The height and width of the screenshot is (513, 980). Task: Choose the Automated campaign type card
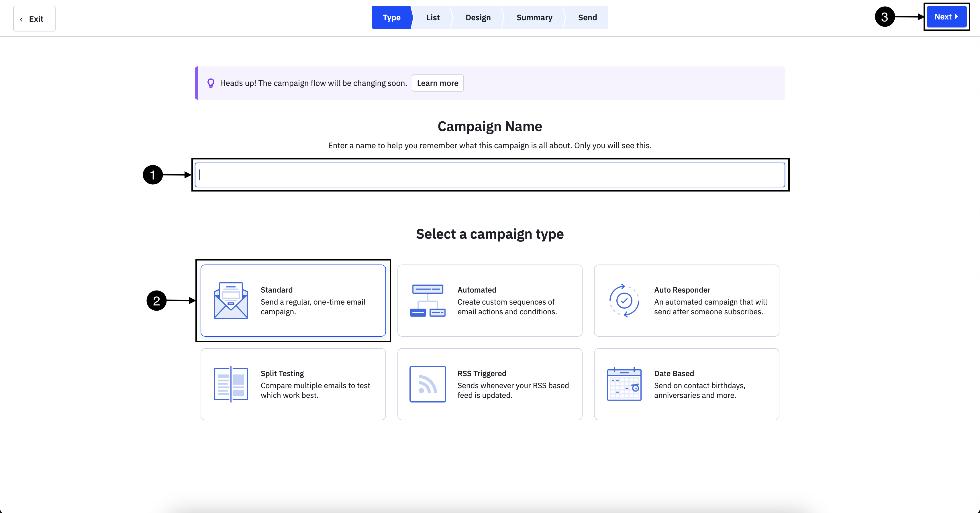(490, 300)
